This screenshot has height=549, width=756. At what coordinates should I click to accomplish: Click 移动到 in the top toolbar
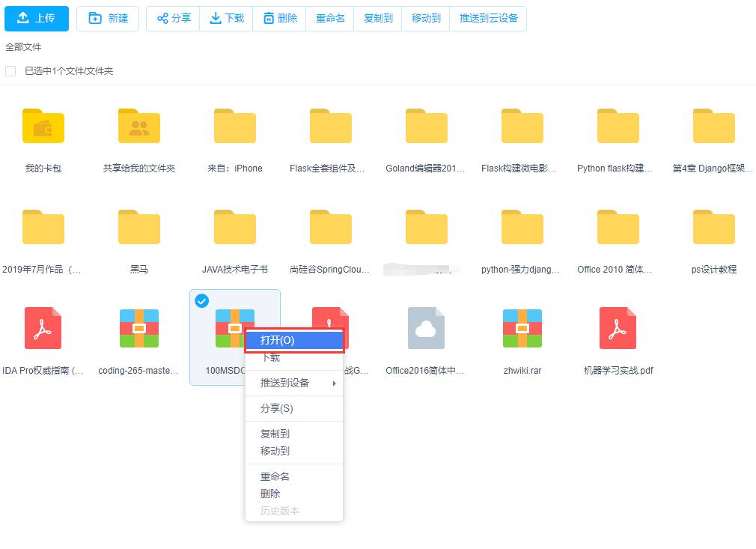426,18
